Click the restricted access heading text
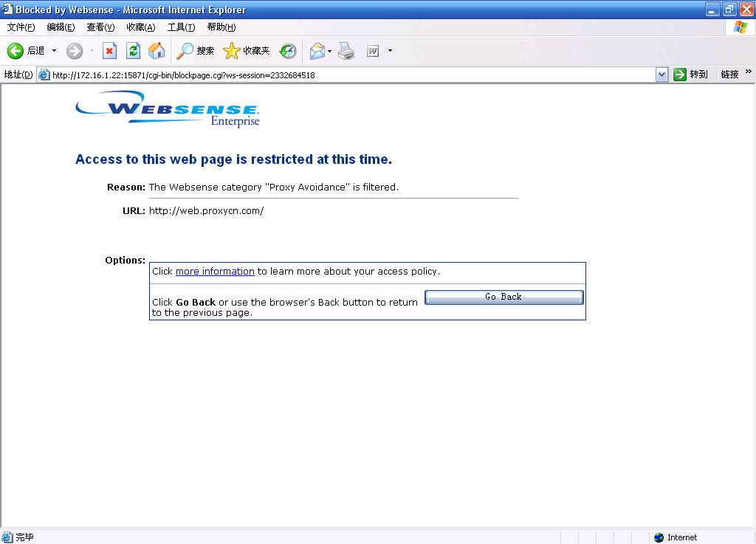Image resolution: width=756 pixels, height=544 pixels. tap(234, 159)
